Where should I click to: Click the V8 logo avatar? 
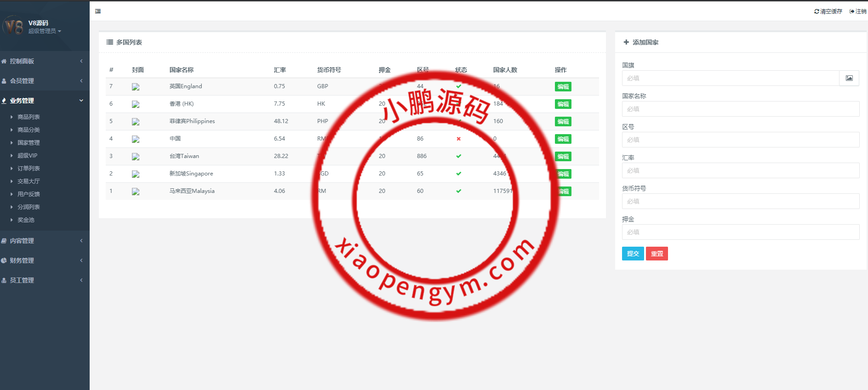(13, 26)
